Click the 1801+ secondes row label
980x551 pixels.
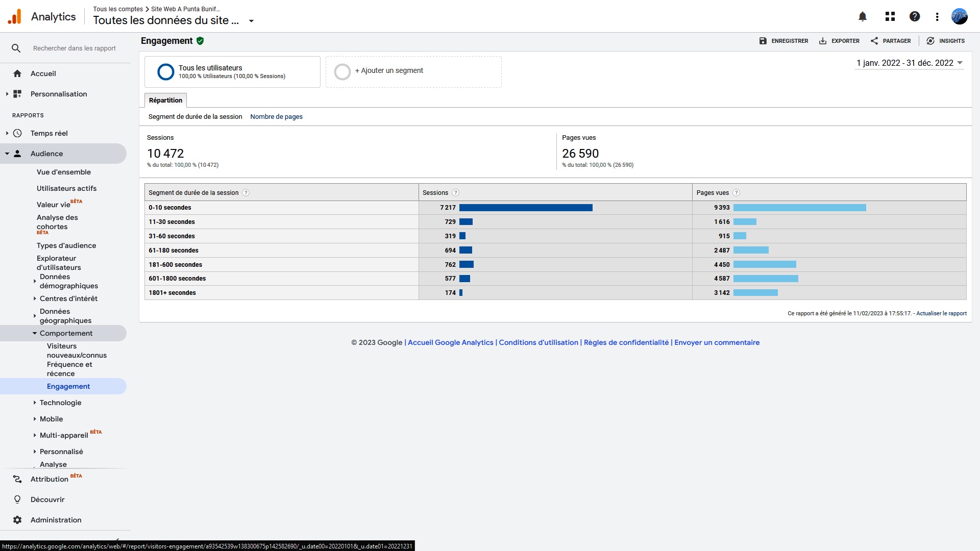click(x=173, y=293)
